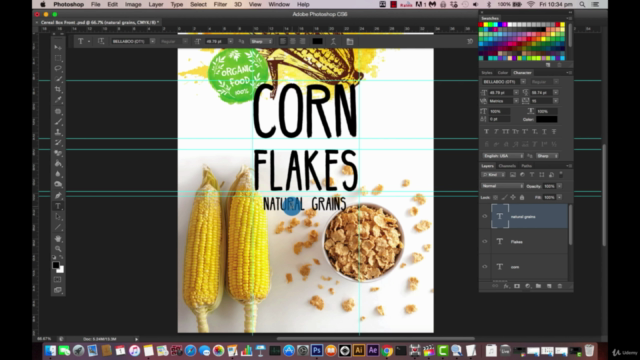Screen dimensions: 640x360
Task: Click font size field in Character panel
Action: (500, 93)
